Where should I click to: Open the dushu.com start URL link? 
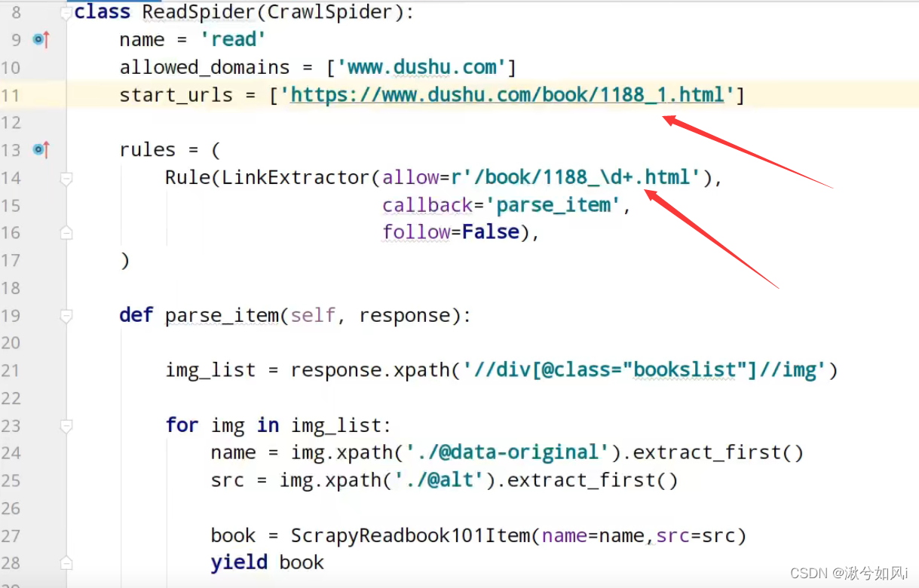coord(507,95)
